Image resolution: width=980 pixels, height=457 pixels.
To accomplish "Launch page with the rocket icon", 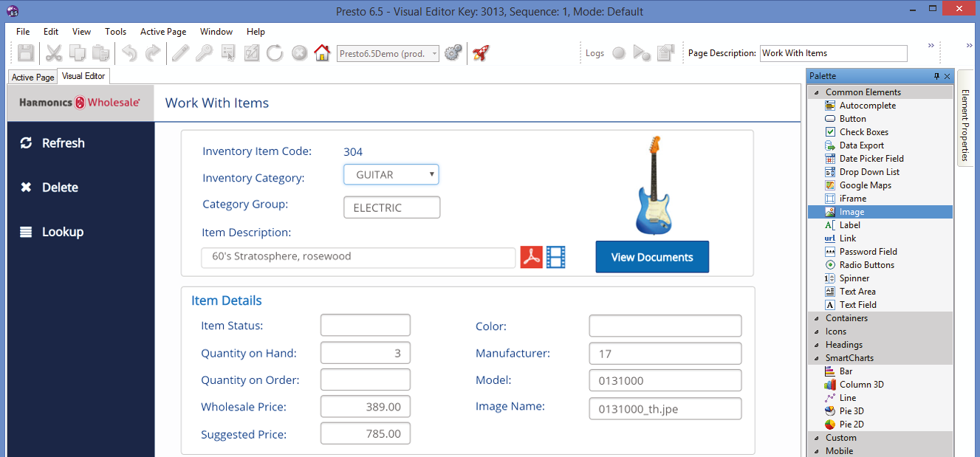I will [x=482, y=53].
